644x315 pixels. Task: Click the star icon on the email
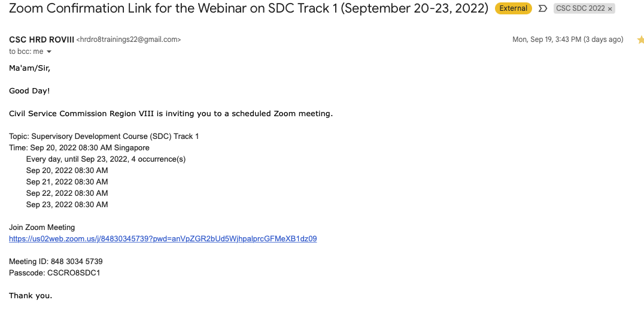pyautogui.click(x=640, y=40)
